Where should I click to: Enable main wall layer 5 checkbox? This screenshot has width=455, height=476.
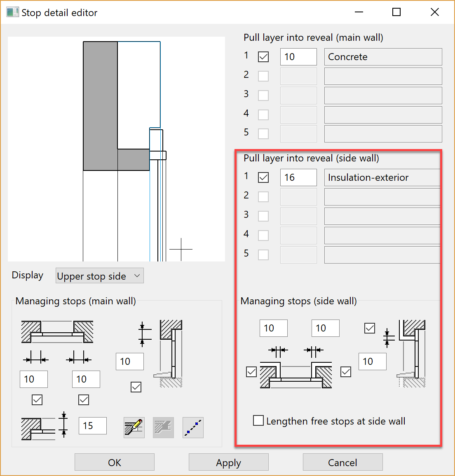point(263,133)
